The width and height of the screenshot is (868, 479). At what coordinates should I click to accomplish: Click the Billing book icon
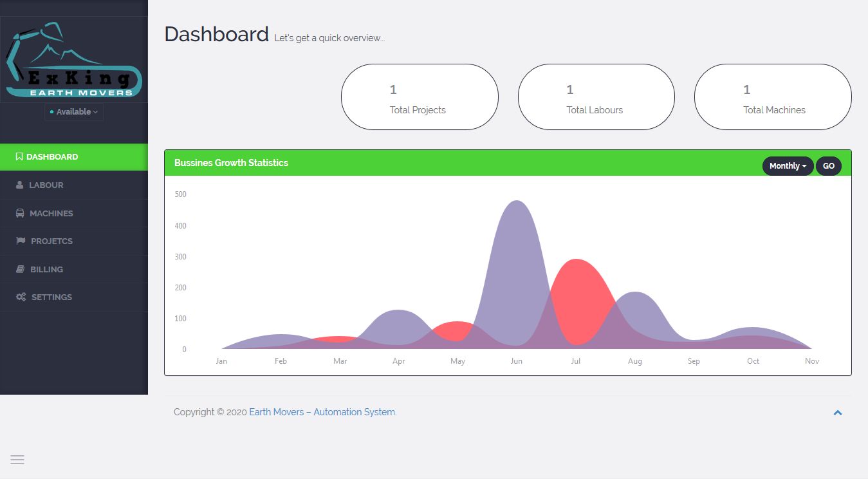20,269
